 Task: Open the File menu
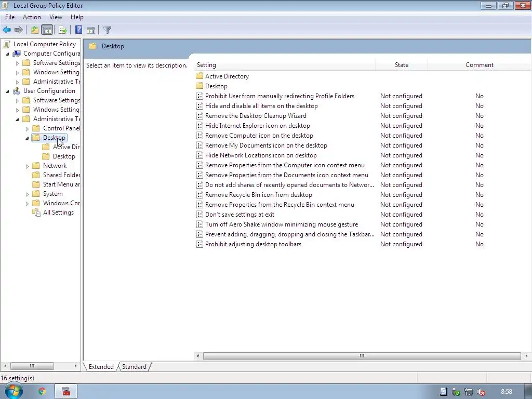pos(10,17)
